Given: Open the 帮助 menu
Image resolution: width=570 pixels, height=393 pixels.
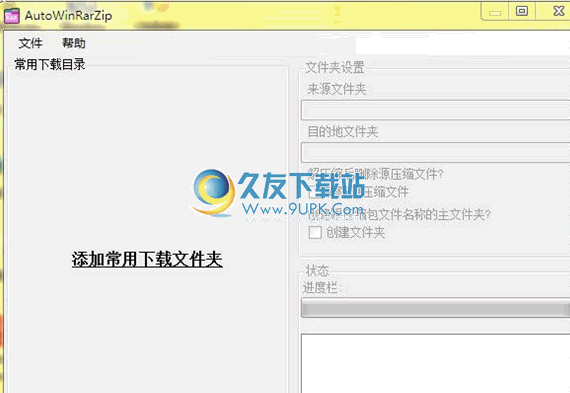Looking at the screenshot, I should pos(74,43).
